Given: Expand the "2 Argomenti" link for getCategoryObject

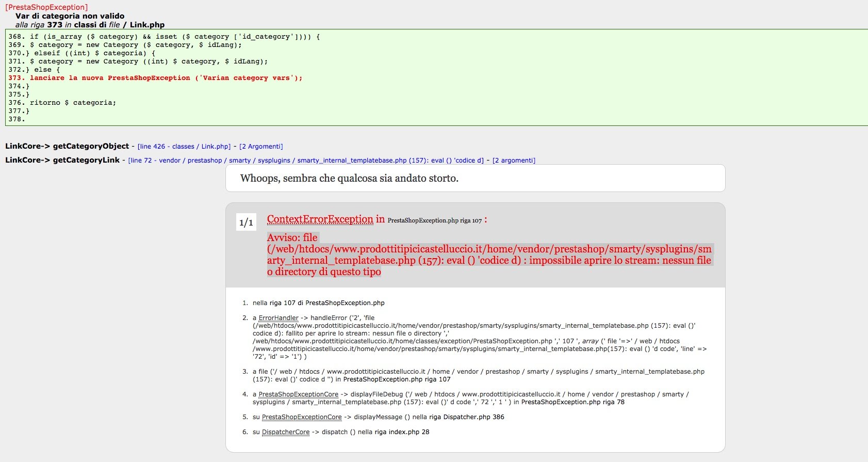Looking at the screenshot, I should pos(261,147).
